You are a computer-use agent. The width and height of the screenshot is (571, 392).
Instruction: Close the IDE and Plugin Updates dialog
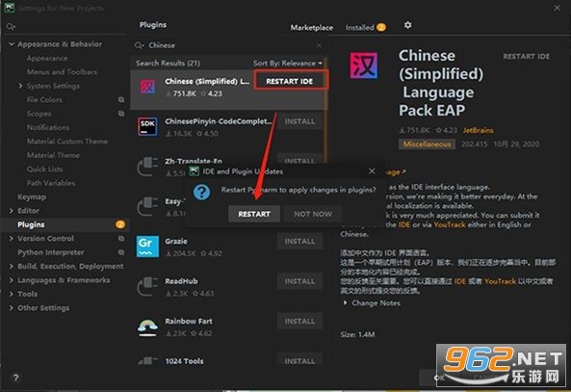(x=372, y=170)
